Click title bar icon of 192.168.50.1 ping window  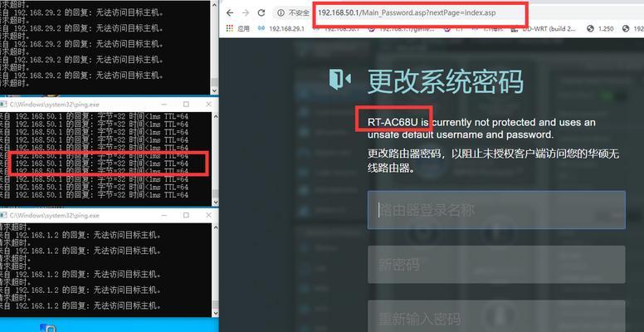click(x=3, y=105)
